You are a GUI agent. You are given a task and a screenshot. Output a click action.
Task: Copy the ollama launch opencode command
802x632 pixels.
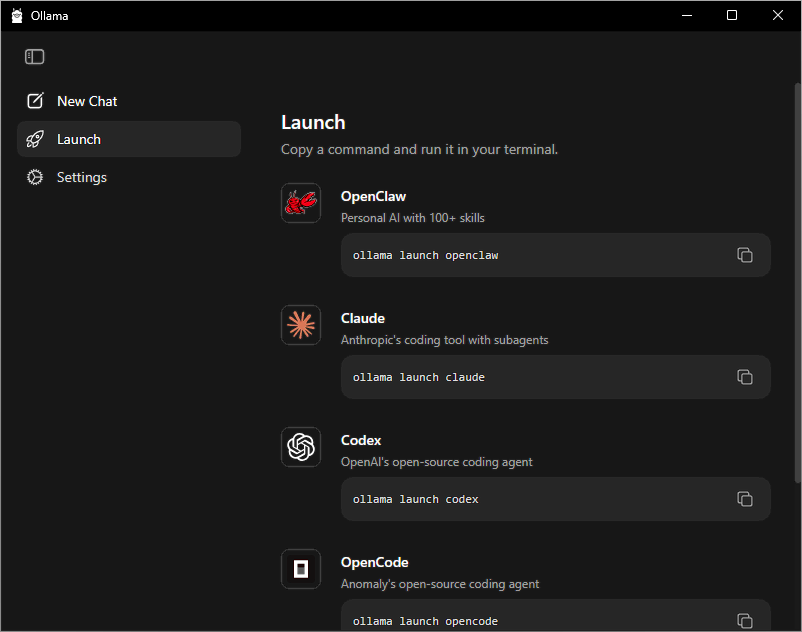(x=745, y=621)
